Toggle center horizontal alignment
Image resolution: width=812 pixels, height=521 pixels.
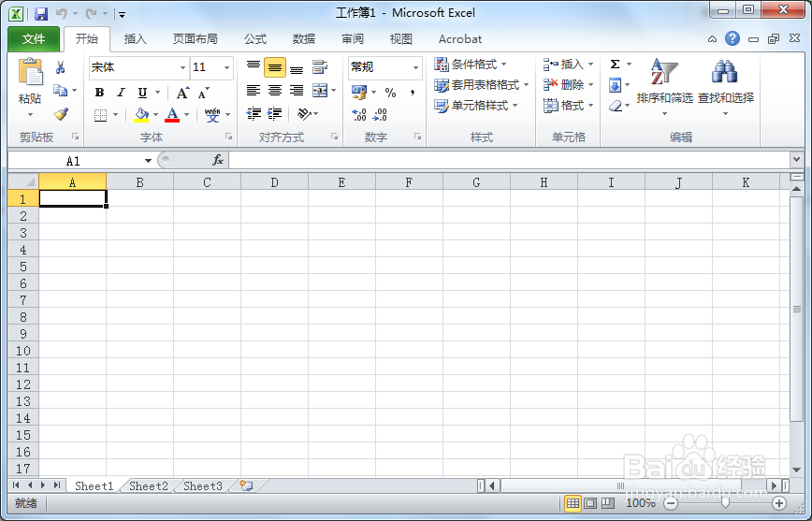[275, 91]
